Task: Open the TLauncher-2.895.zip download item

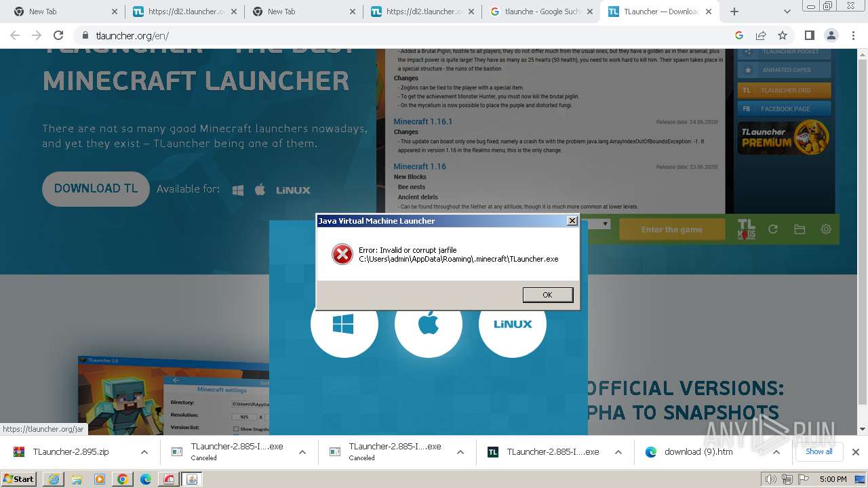Action: pyautogui.click(x=71, y=452)
